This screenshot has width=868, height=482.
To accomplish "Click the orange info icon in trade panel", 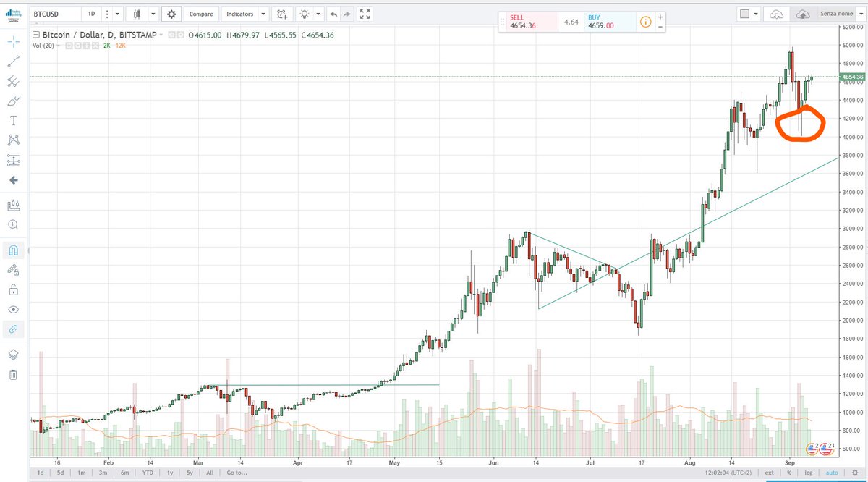I will pos(646,22).
